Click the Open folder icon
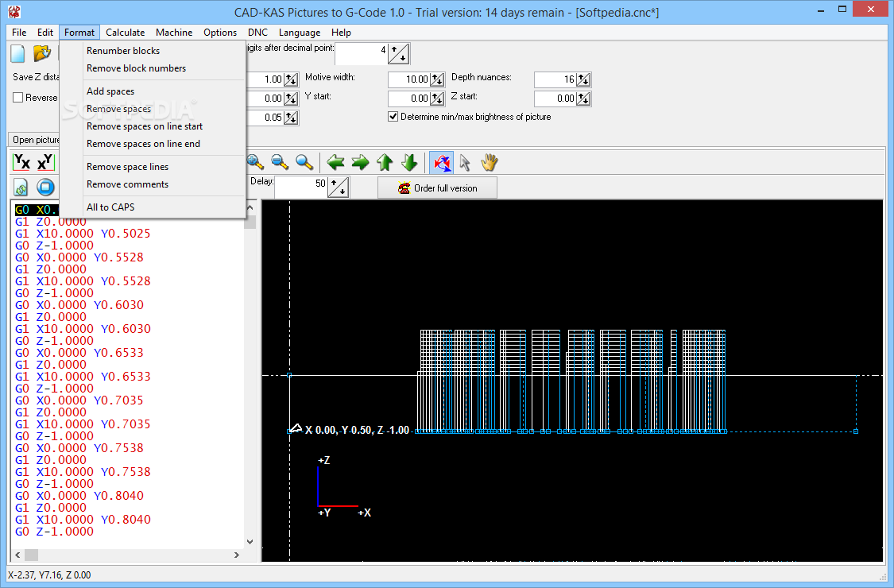 click(42, 53)
